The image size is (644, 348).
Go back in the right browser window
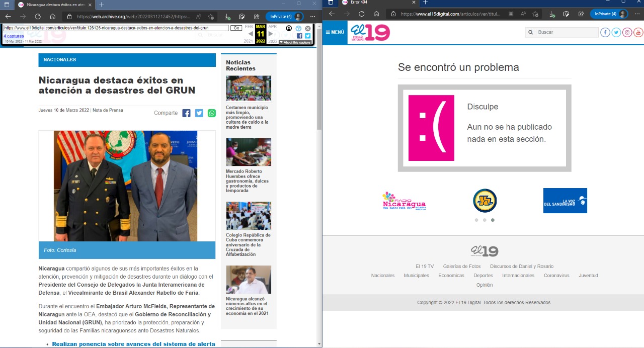click(x=332, y=14)
